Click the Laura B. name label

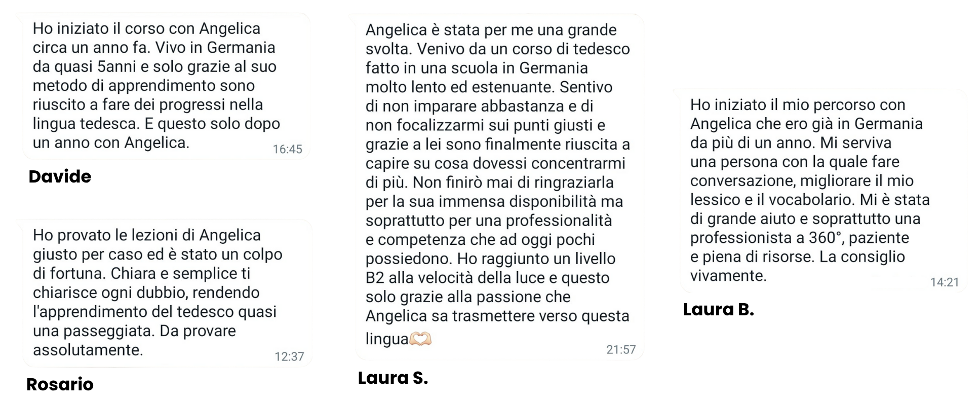coord(719,309)
